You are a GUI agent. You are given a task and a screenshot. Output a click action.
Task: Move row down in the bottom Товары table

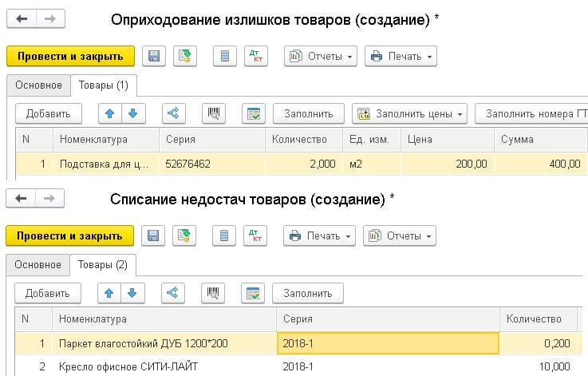[132, 293]
